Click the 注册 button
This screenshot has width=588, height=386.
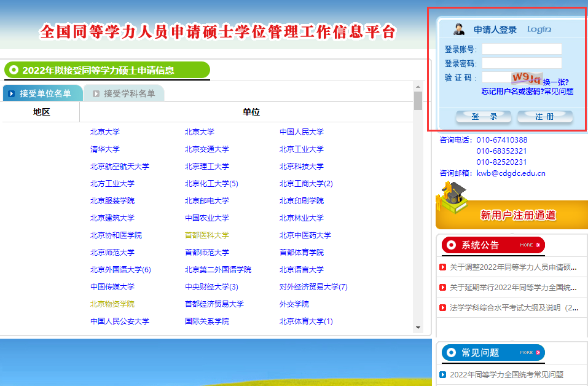coord(545,117)
